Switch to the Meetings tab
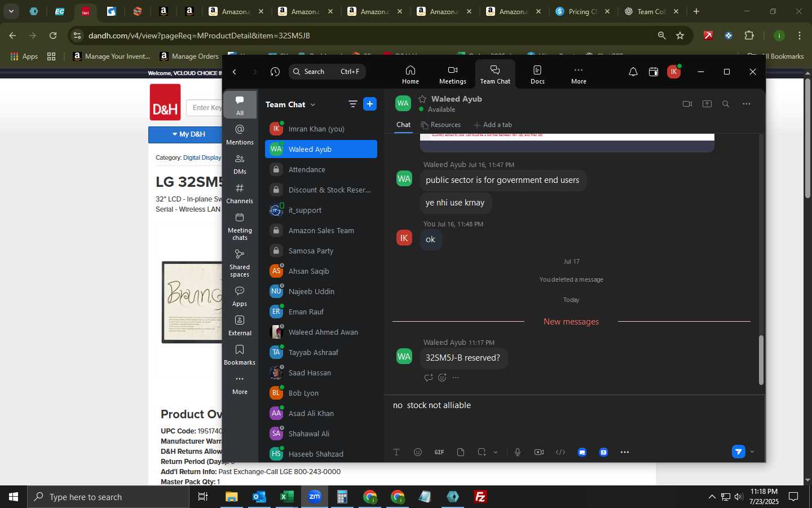Image resolution: width=812 pixels, height=508 pixels. tap(452, 75)
